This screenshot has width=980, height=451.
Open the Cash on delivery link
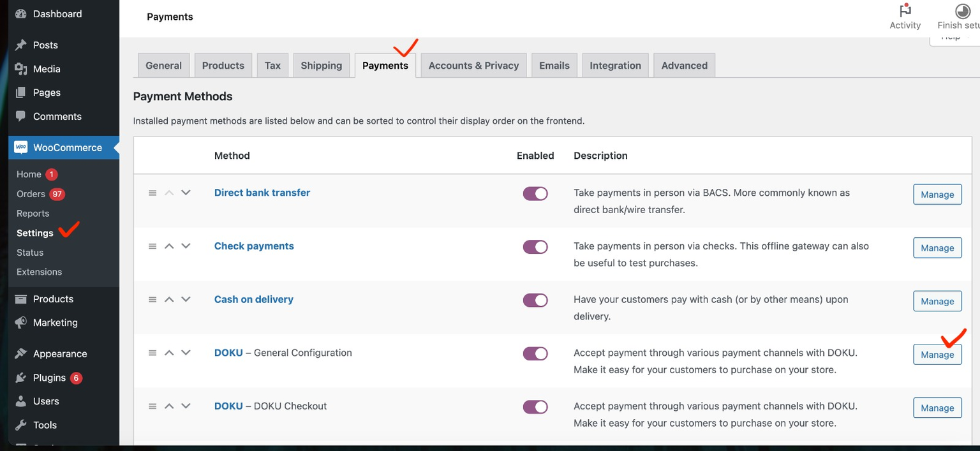(x=254, y=299)
